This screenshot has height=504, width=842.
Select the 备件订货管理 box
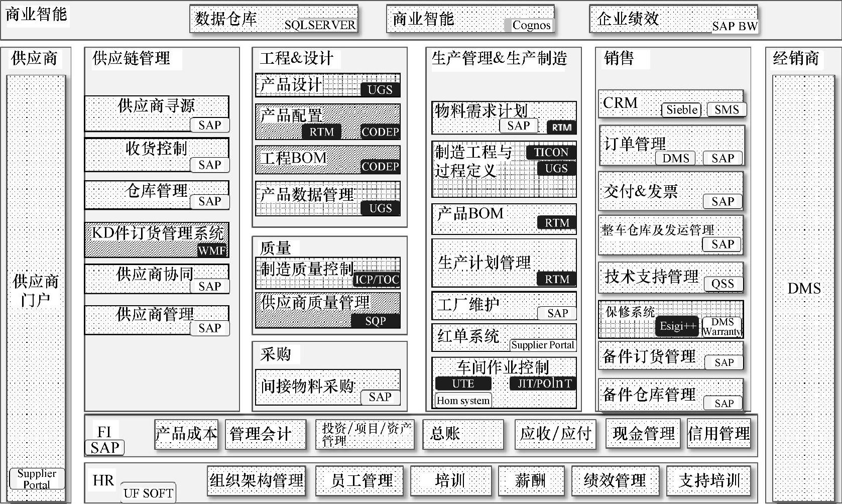(x=671, y=356)
